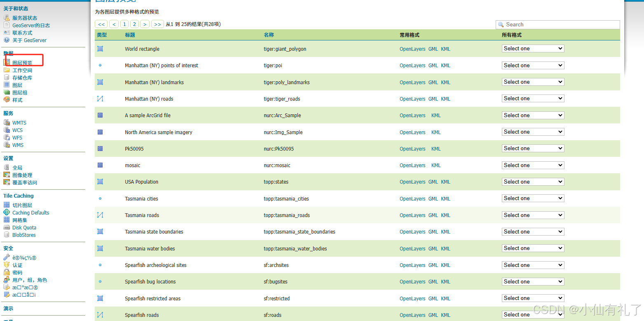Click title text 'Tasmania state boundaries'
This screenshot has width=644, height=321.
(154, 231)
